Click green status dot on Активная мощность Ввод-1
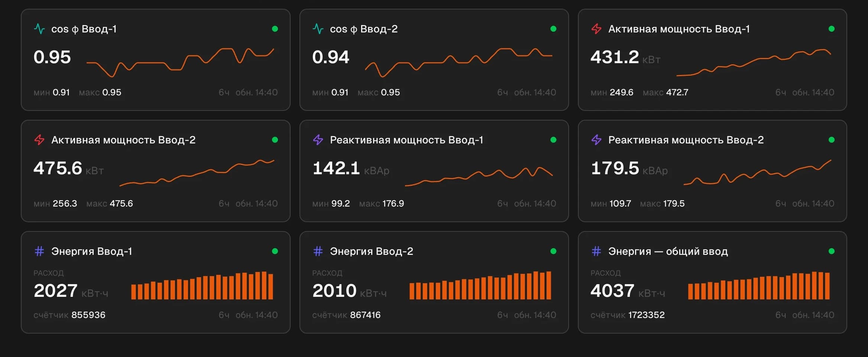The width and height of the screenshot is (868, 357). [832, 29]
